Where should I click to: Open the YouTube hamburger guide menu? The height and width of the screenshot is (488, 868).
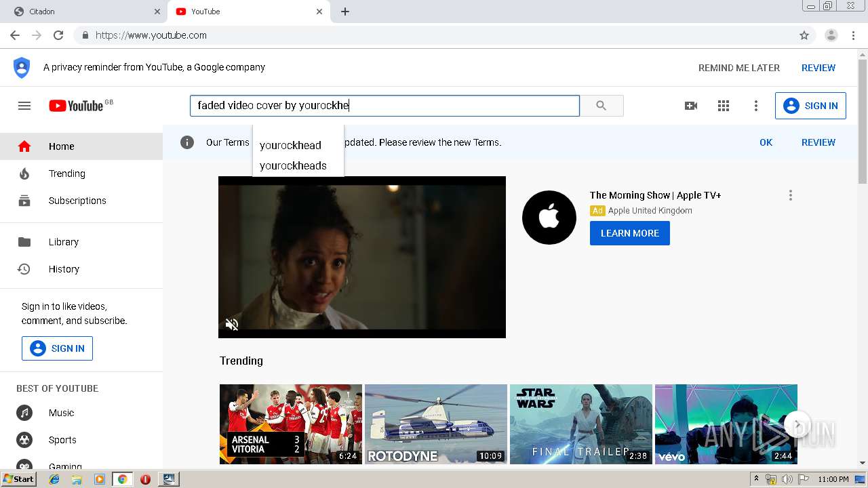click(x=24, y=106)
